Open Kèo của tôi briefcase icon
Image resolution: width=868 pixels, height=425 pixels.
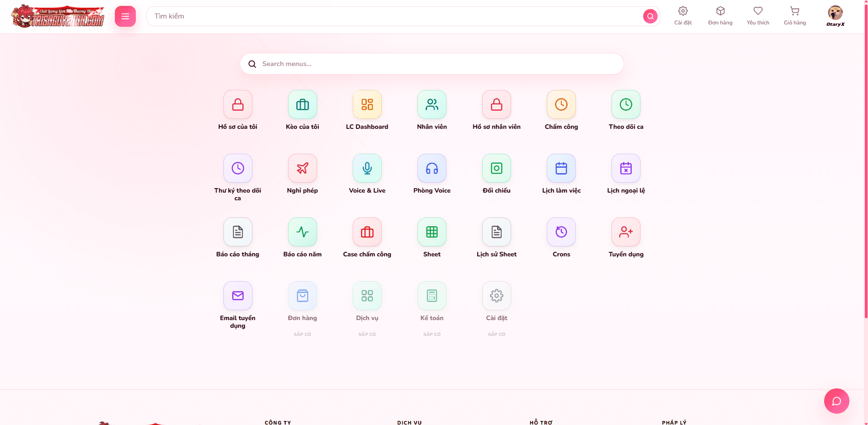[x=303, y=104]
